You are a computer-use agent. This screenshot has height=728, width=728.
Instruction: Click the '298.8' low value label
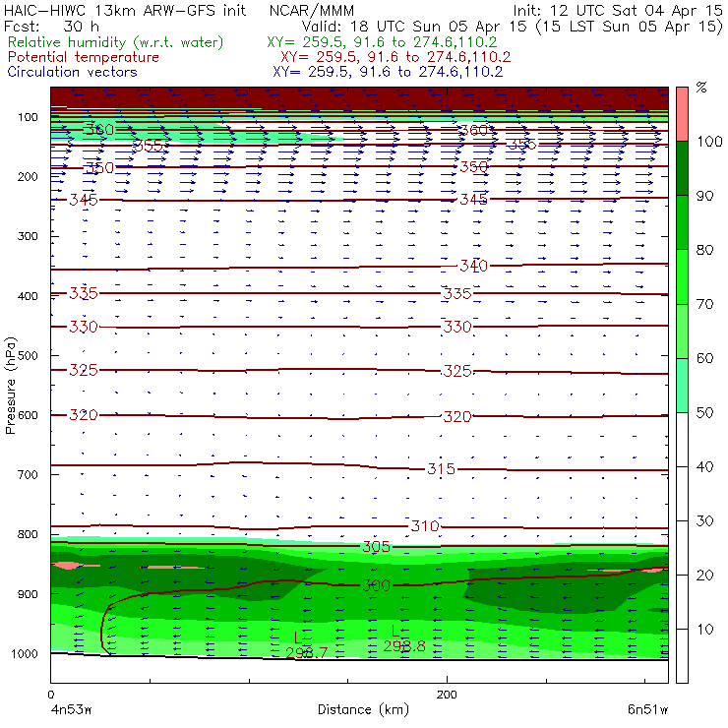pyautogui.click(x=404, y=645)
